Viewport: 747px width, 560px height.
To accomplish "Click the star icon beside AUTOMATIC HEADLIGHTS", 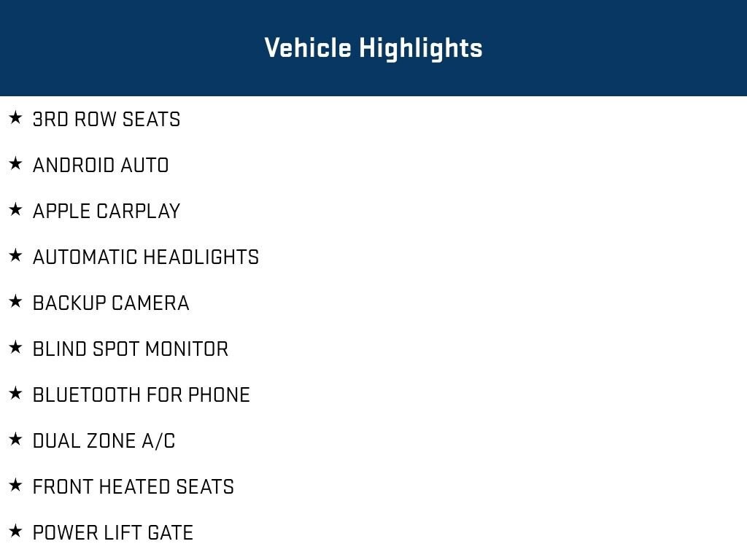I will (15, 256).
